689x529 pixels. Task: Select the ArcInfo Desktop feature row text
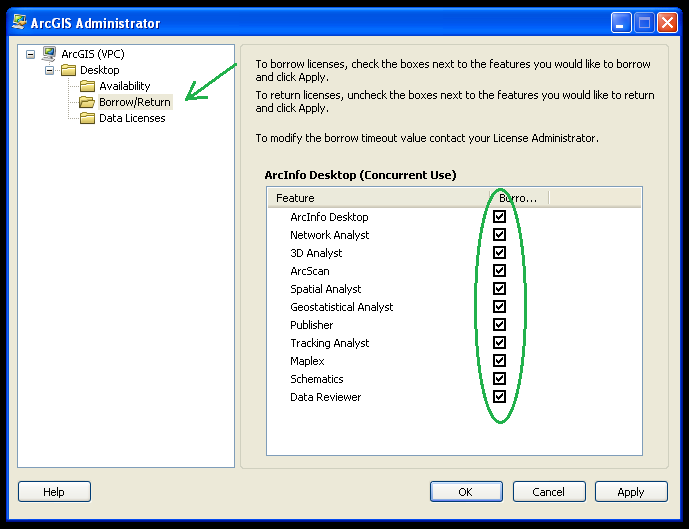click(x=329, y=217)
